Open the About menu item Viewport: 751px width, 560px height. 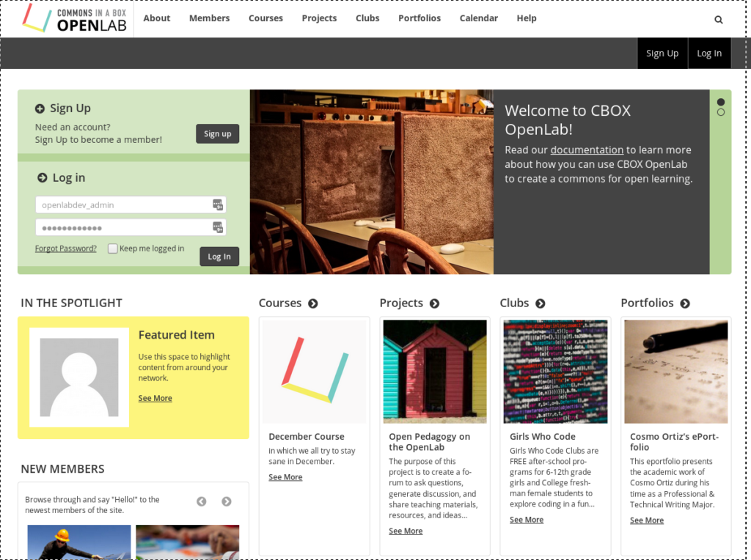(157, 18)
